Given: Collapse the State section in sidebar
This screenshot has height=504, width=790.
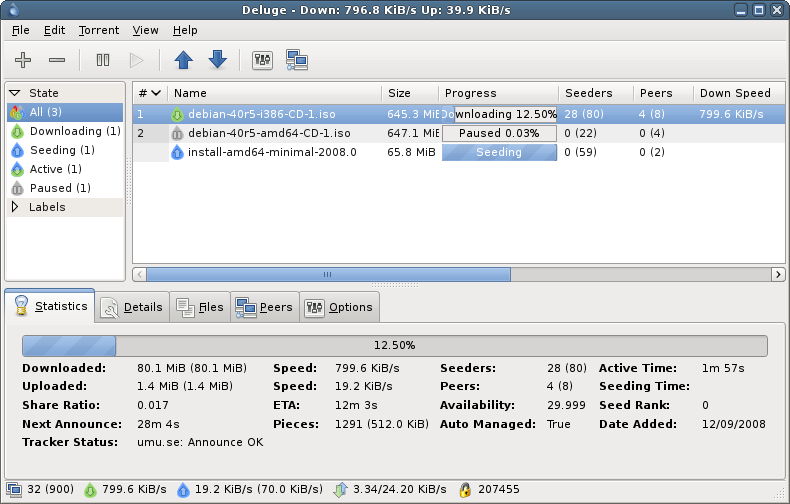Looking at the screenshot, I should coord(15,93).
